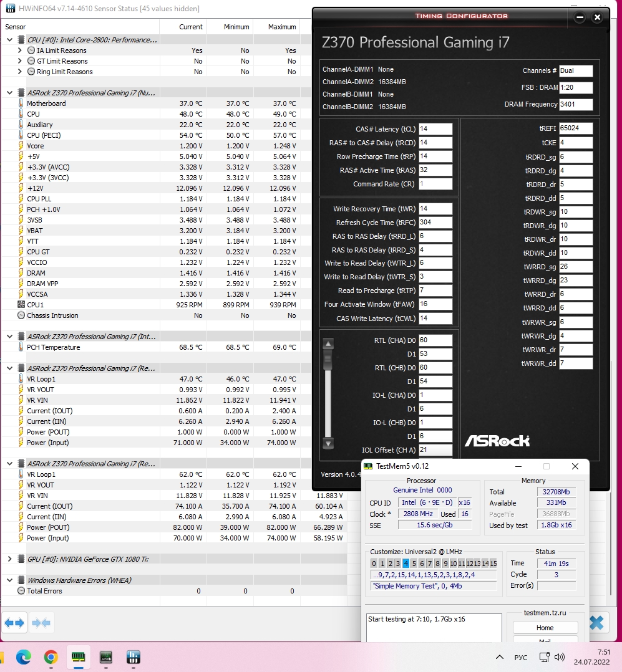Expand Ring Limit Reasons row
Viewport: 622px width, 672px height.
coord(20,72)
